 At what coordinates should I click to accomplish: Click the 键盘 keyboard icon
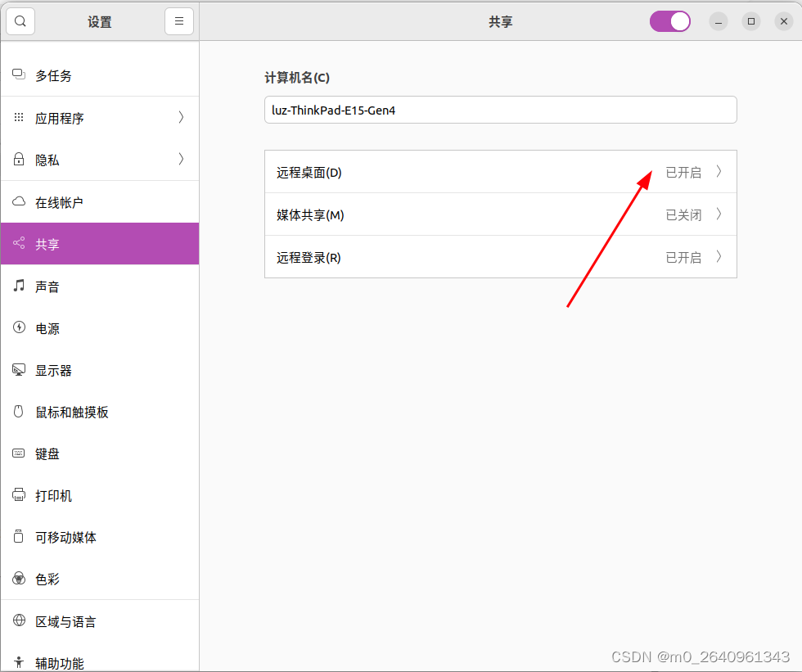click(19, 453)
